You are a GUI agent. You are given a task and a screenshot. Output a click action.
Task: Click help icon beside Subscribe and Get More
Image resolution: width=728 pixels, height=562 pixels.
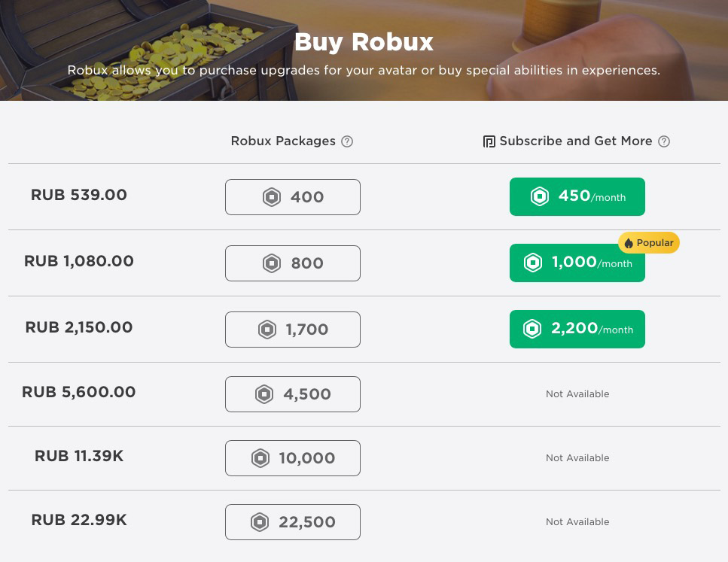click(x=664, y=141)
